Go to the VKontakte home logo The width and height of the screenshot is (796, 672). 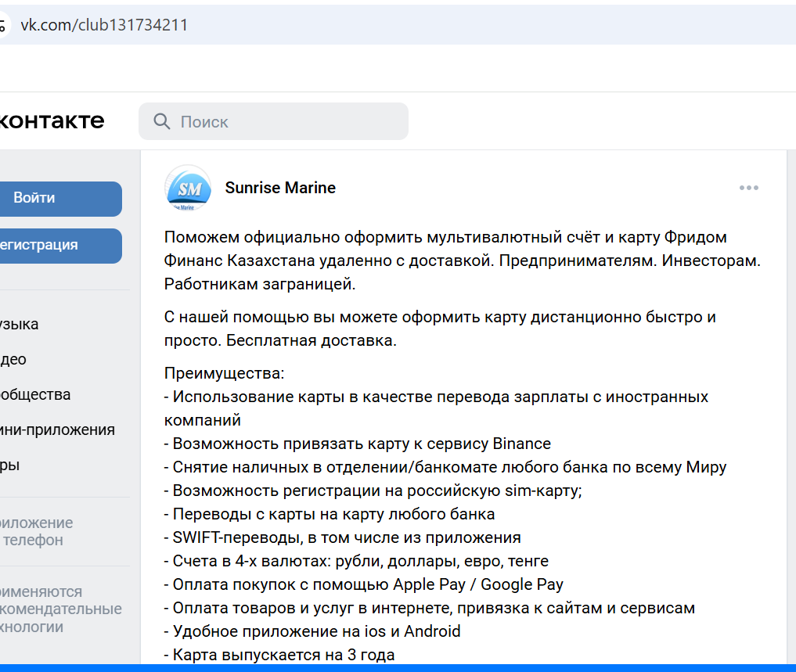tap(52, 120)
